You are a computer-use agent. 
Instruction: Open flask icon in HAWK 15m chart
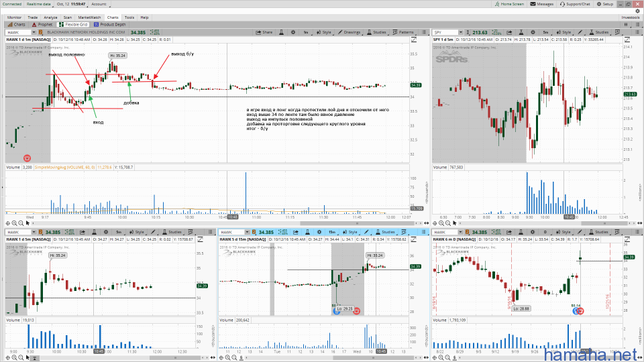(x=307, y=233)
